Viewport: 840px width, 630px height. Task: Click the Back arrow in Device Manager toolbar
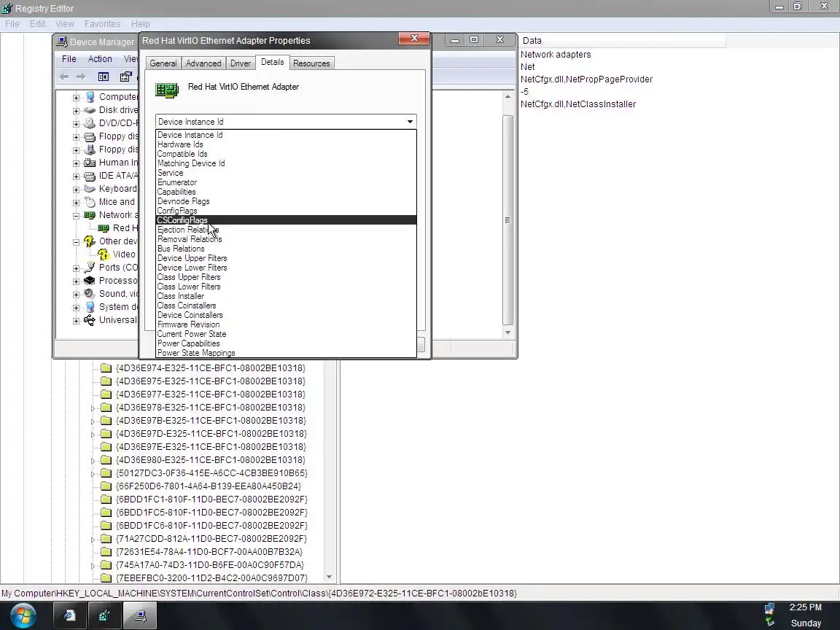coord(64,77)
